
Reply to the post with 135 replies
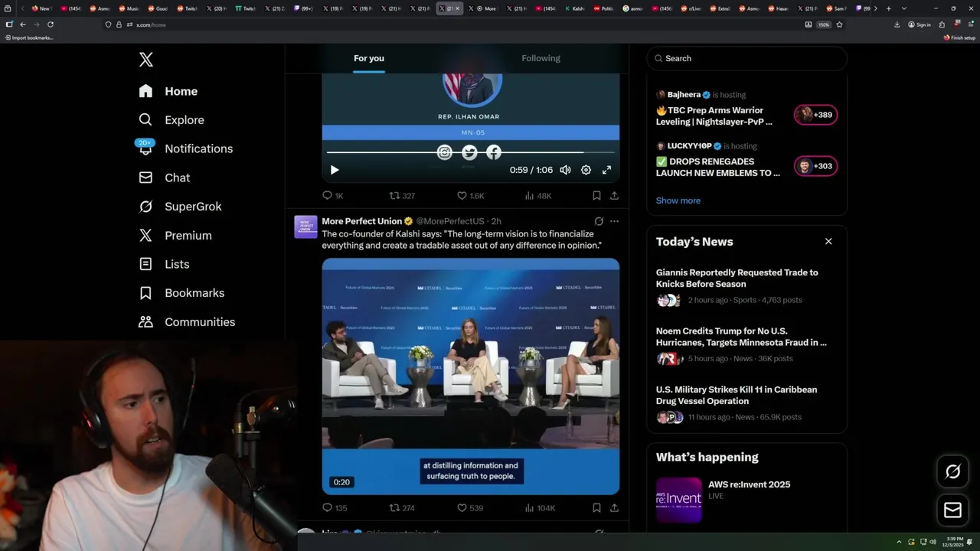pos(335,508)
